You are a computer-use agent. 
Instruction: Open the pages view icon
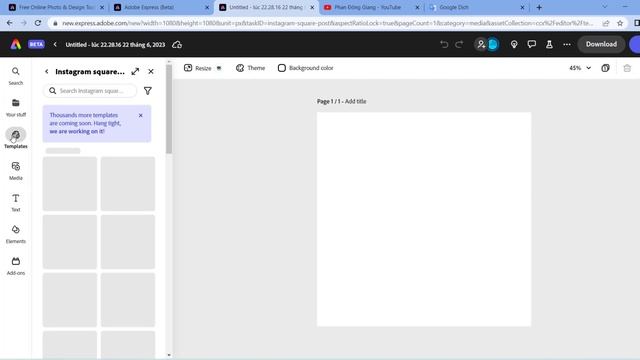(605, 68)
